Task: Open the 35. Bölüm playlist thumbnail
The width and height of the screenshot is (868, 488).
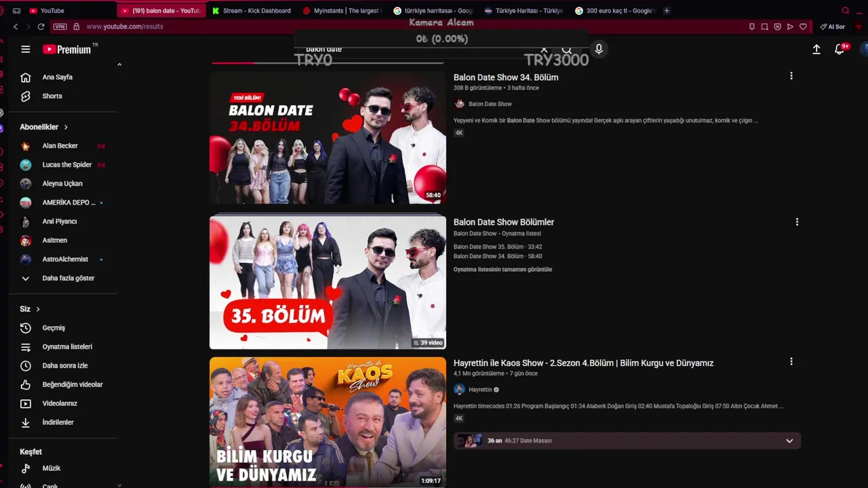Action: click(328, 282)
